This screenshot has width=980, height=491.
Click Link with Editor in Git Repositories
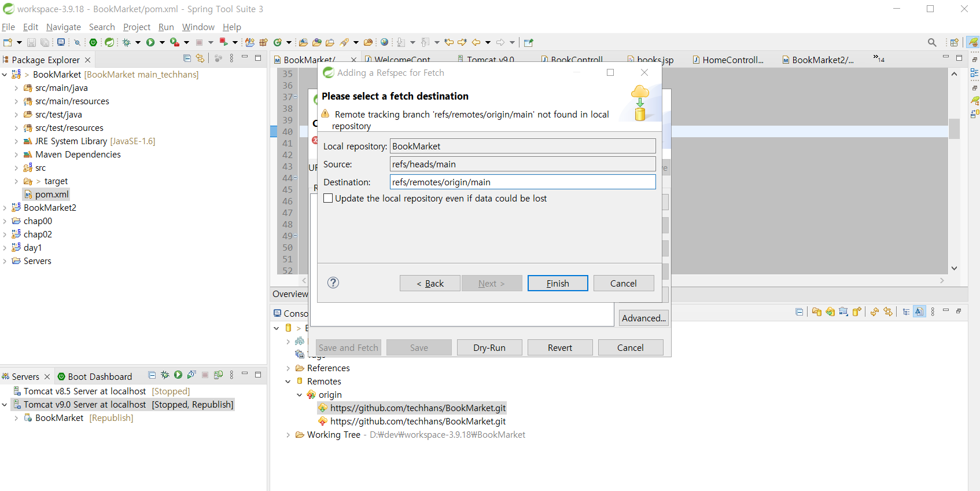pyautogui.click(x=888, y=312)
